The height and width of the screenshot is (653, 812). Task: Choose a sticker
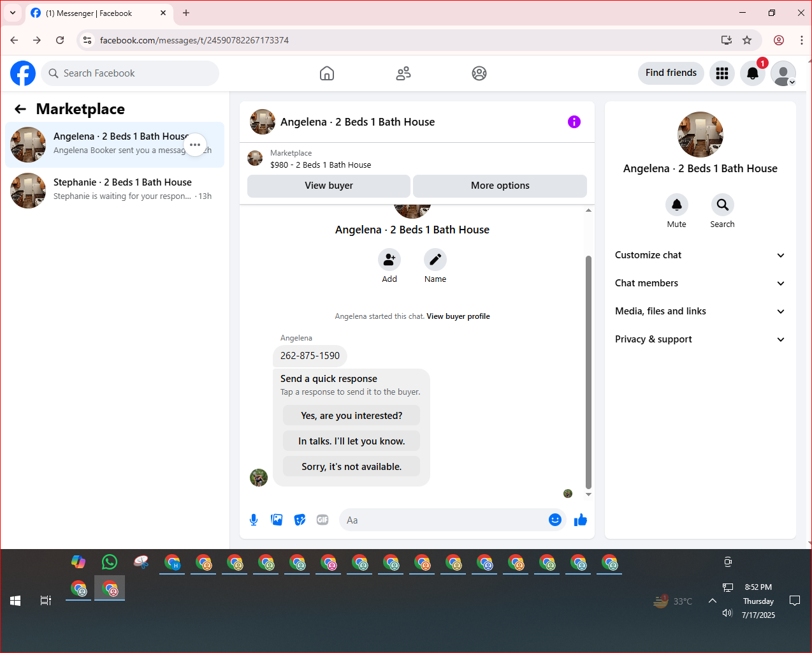pyautogui.click(x=300, y=520)
